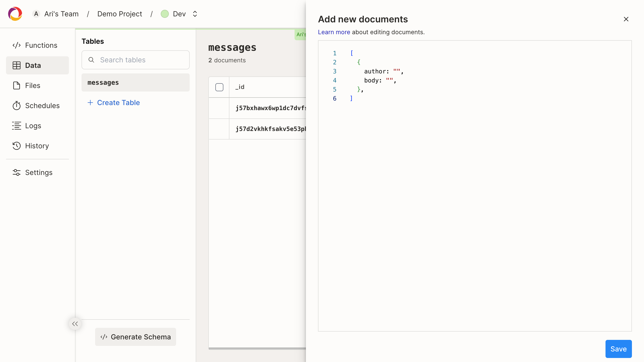
Task: Select the messages table in list
Action: 136,82
